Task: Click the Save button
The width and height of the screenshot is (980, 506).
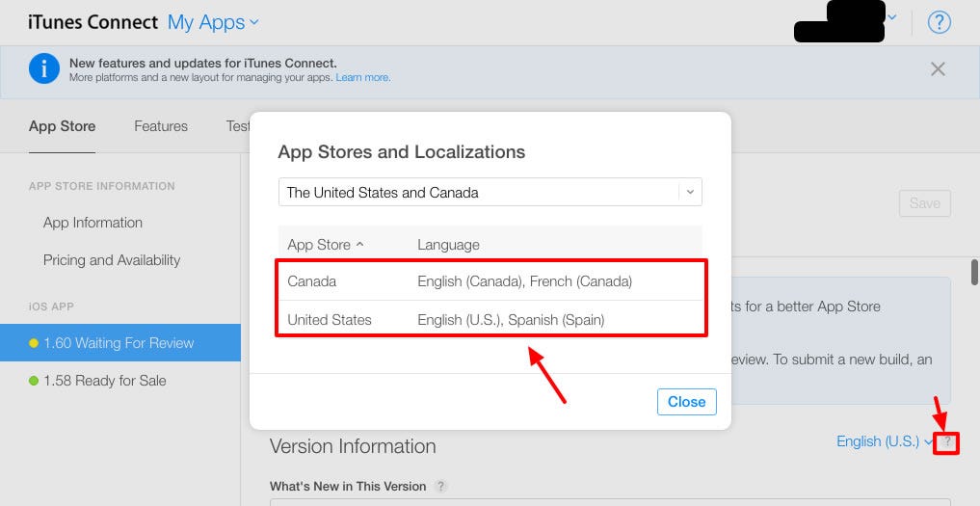Action: click(924, 203)
